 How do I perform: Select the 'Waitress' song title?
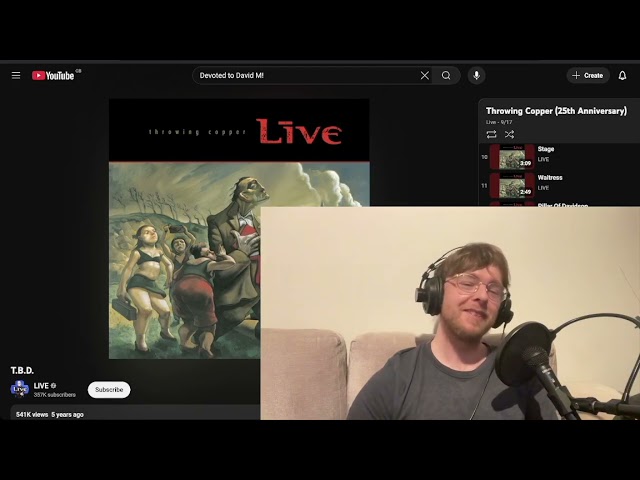pyautogui.click(x=550, y=178)
